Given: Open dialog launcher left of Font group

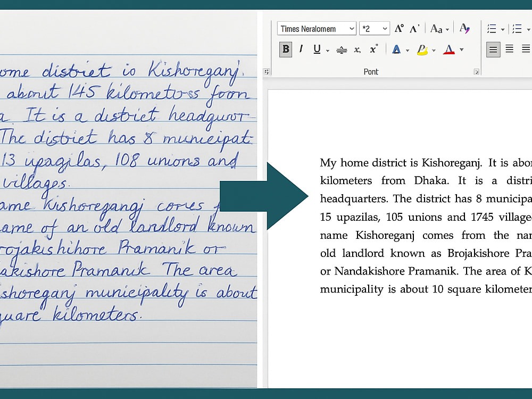Looking at the screenshot, I should [267, 72].
